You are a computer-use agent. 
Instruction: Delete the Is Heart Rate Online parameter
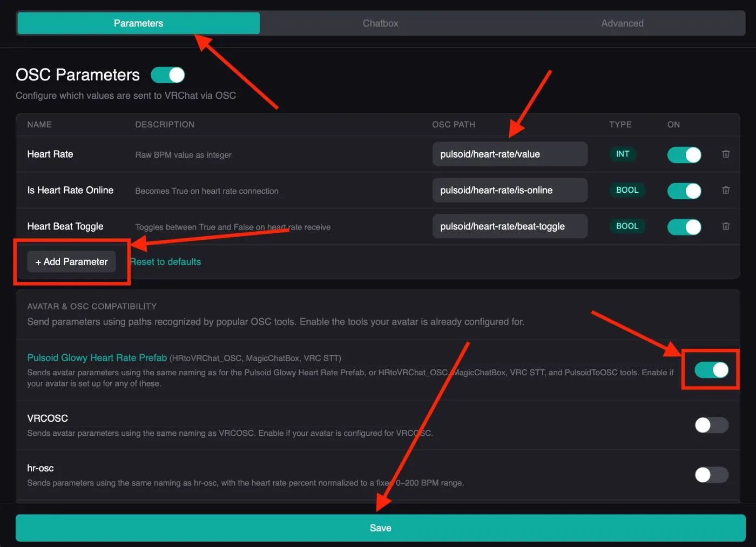(x=726, y=190)
